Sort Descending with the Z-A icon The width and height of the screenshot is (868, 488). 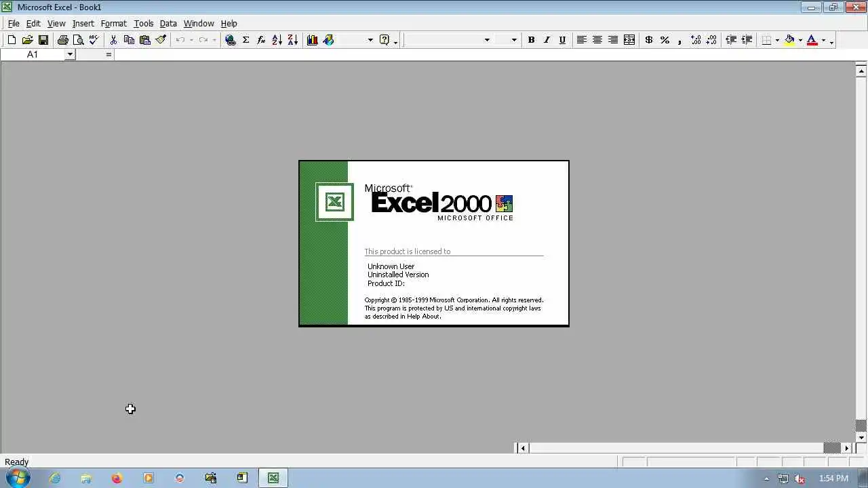[x=293, y=40]
